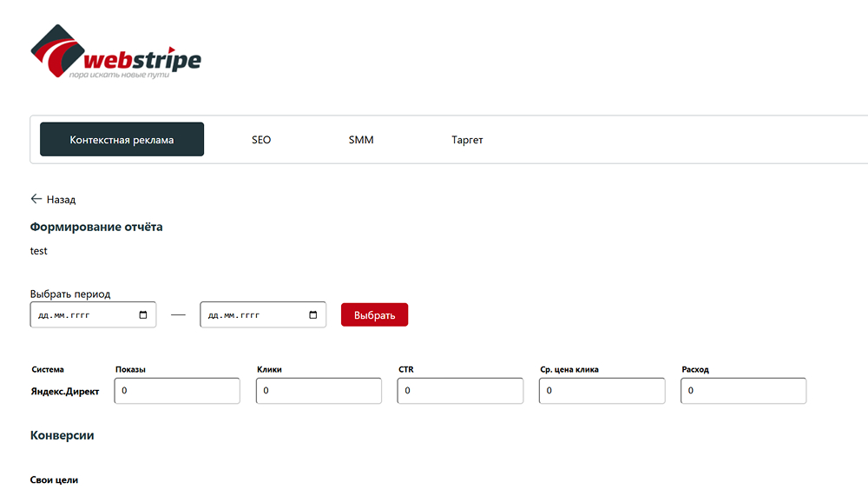Screen dimensions: 868x489
Task: Focus the end date input field
Action: pos(263,314)
